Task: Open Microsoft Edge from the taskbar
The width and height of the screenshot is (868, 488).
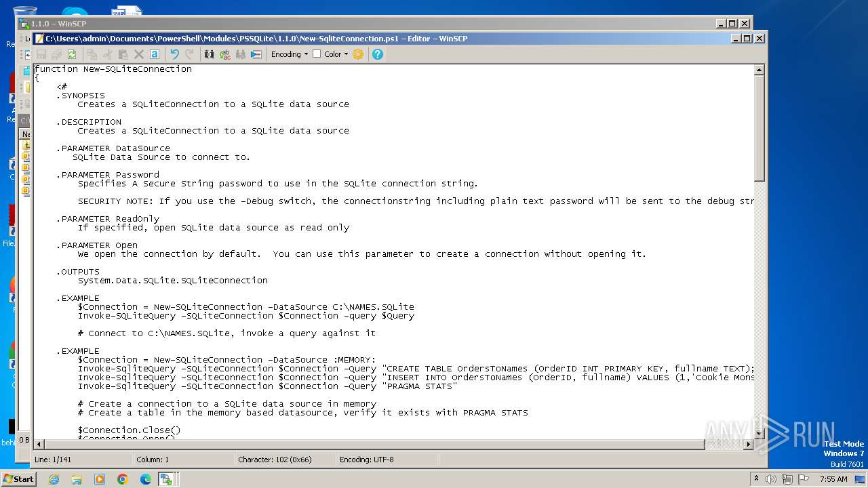Action: tap(146, 479)
